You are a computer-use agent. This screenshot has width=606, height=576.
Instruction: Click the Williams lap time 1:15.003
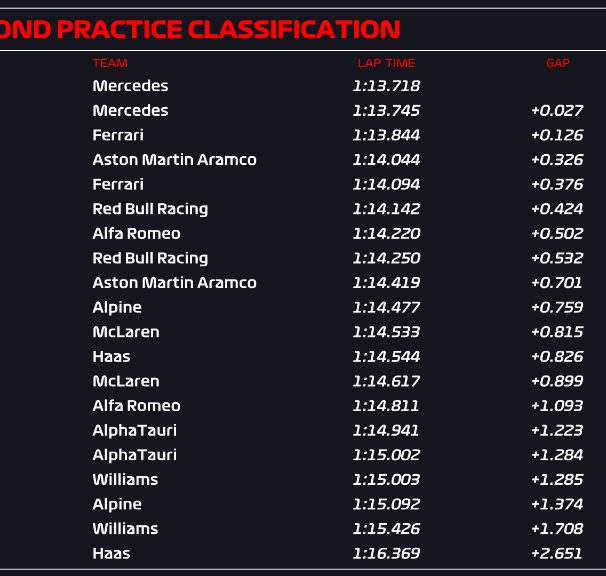click(386, 480)
